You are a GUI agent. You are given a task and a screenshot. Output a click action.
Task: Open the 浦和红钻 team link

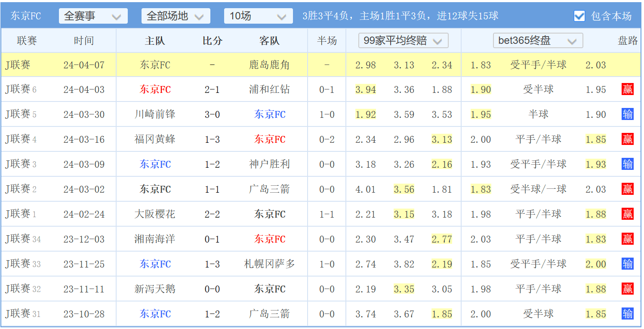pos(270,89)
